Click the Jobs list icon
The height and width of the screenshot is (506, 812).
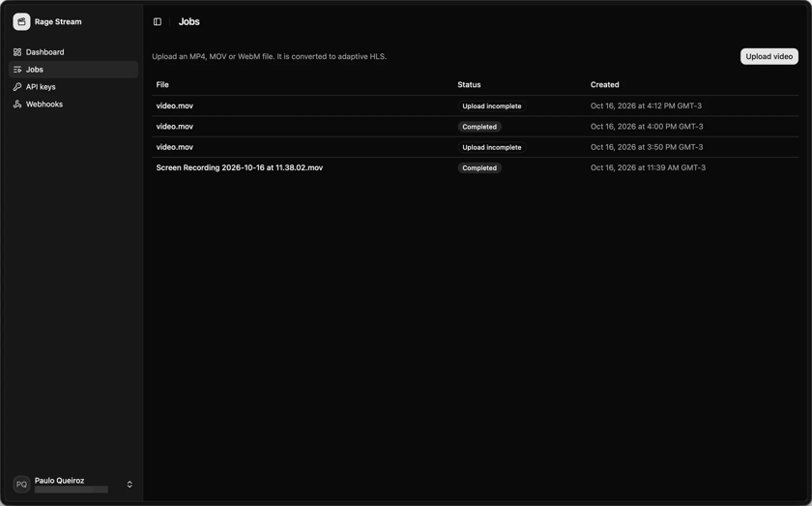point(17,70)
